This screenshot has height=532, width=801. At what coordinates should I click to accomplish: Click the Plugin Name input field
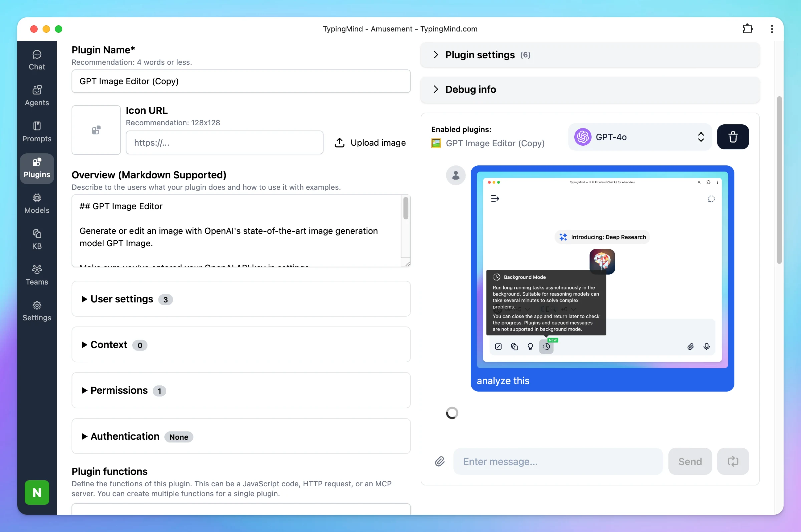[241, 81]
